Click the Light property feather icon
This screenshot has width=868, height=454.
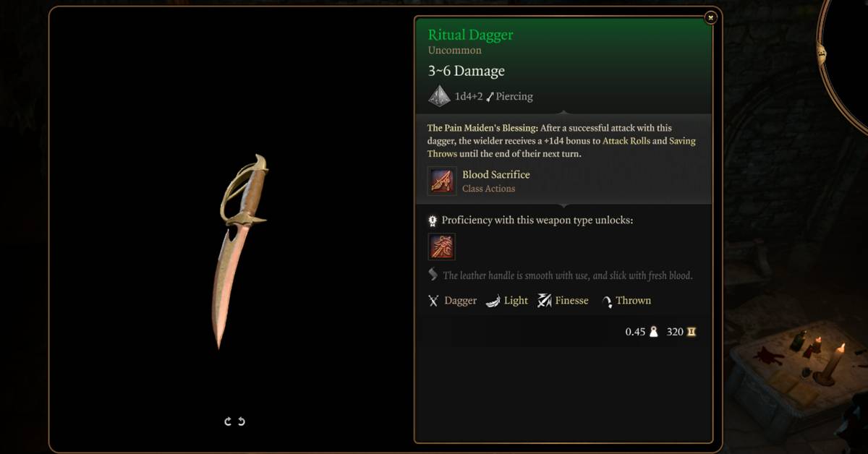493,301
